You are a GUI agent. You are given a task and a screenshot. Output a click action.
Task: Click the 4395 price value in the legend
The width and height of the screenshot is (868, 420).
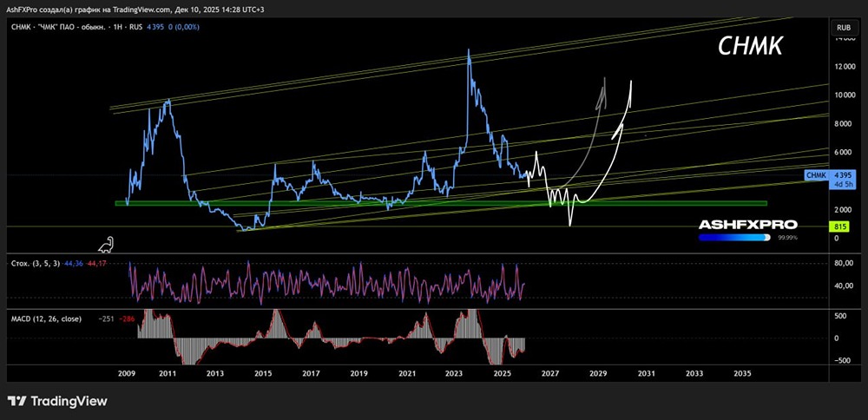click(155, 27)
